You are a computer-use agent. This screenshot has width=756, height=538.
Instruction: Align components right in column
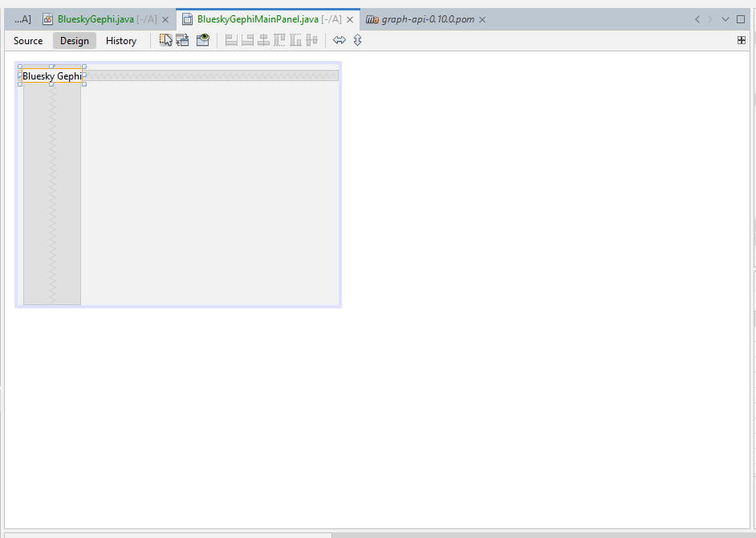[x=247, y=40]
